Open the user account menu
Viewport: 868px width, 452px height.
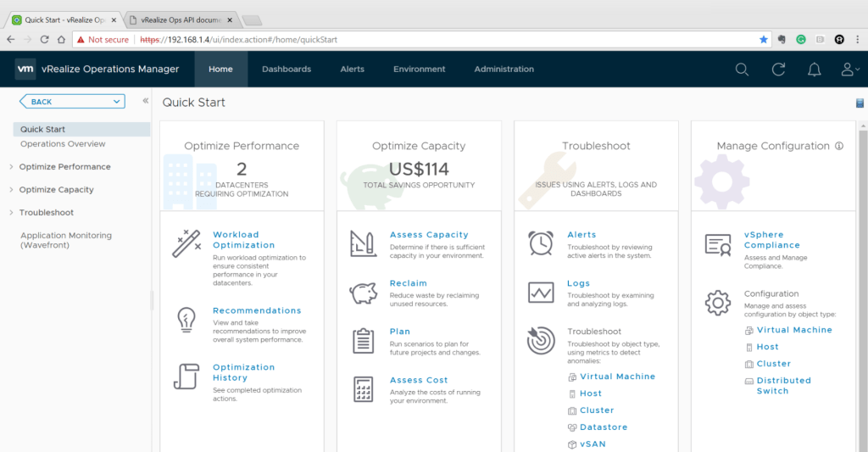click(849, 70)
